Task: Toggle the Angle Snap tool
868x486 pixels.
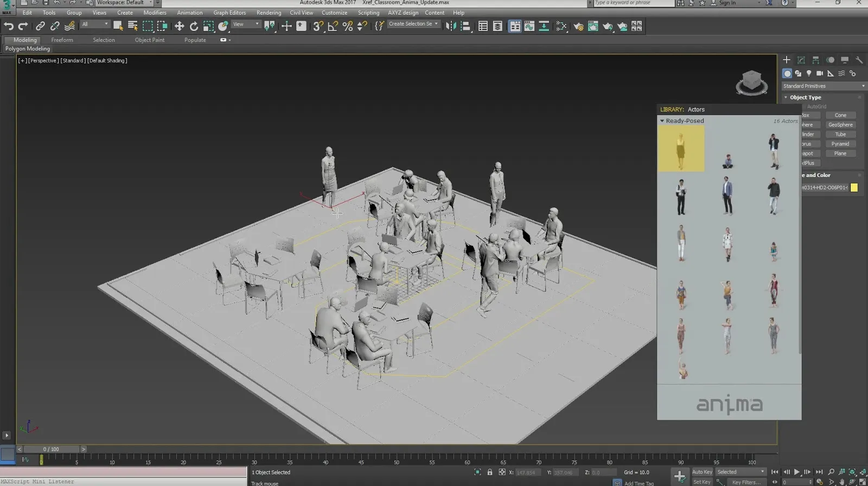Action: pos(333,26)
